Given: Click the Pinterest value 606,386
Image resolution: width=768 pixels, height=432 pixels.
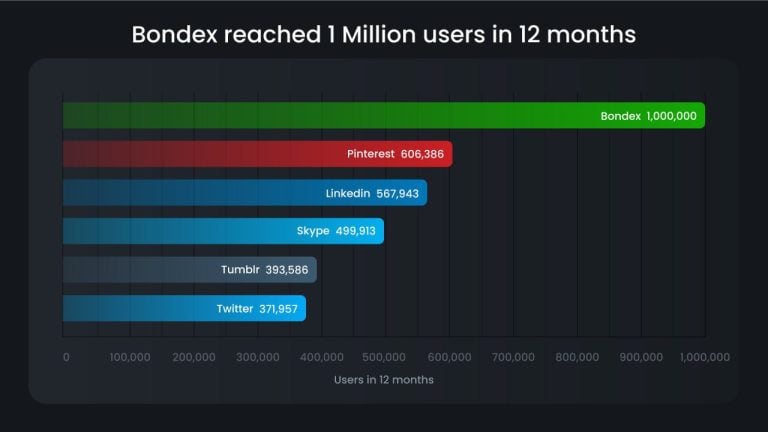Looking at the screenshot, I should click(424, 154).
